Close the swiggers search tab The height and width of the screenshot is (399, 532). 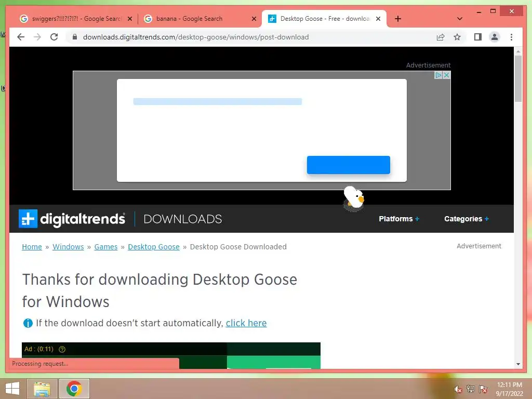pyautogui.click(x=129, y=19)
